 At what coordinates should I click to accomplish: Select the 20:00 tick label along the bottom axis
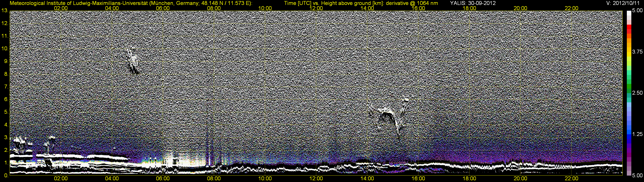click(521, 179)
